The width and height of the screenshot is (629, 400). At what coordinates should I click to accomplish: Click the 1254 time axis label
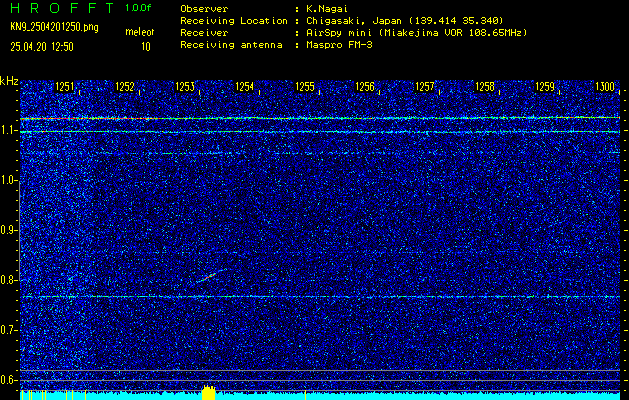(x=245, y=87)
